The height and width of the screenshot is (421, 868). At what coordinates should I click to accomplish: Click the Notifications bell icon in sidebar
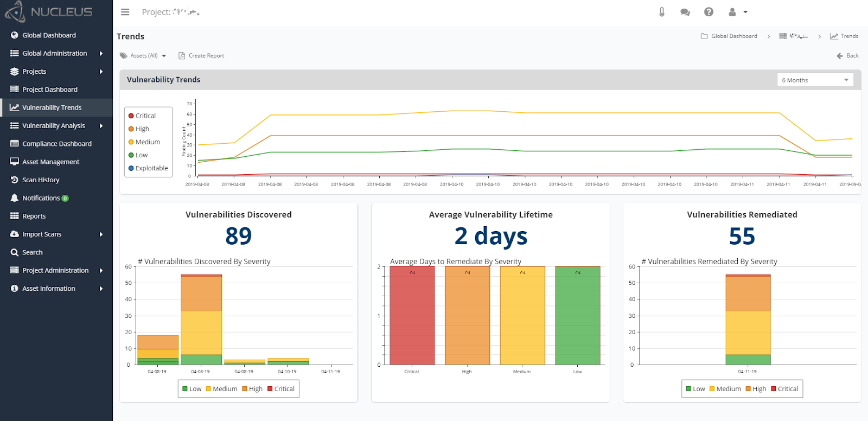(x=15, y=198)
